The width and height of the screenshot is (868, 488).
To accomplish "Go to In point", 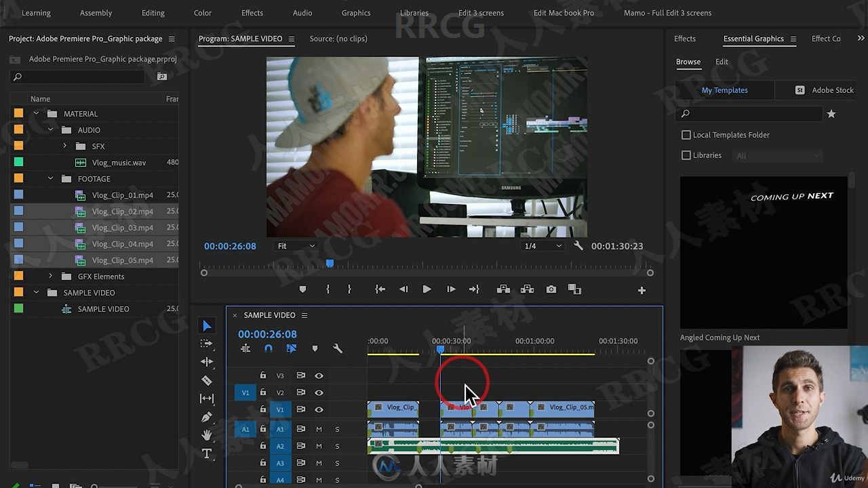I will pyautogui.click(x=380, y=289).
